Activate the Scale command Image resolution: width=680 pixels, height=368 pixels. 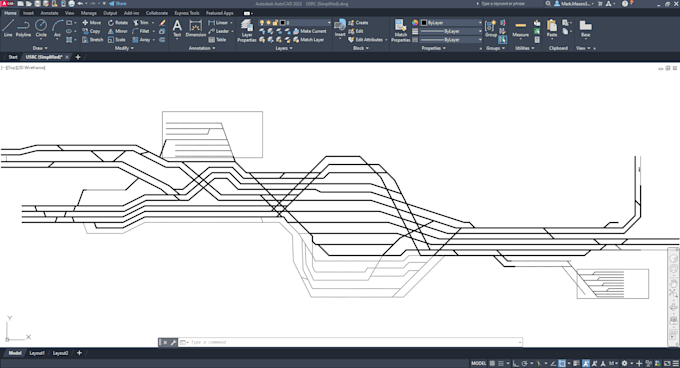tap(117, 40)
